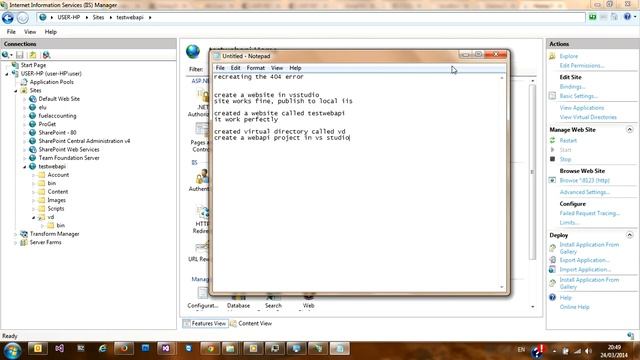Open the IIS Manager File menu

point(11,32)
